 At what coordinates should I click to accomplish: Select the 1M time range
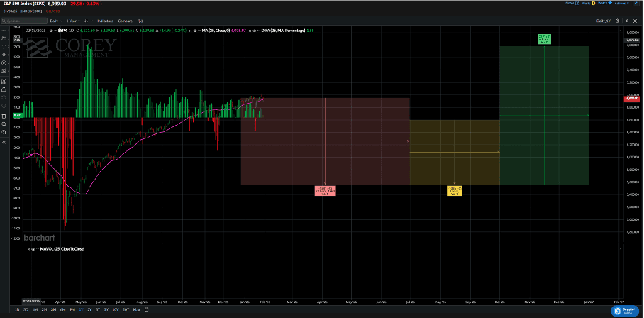click(x=35, y=309)
